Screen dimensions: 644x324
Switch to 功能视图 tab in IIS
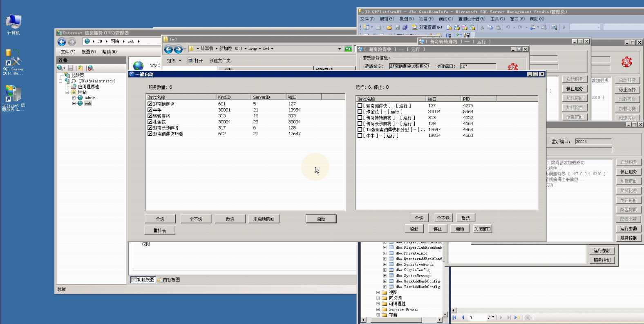tap(143, 280)
